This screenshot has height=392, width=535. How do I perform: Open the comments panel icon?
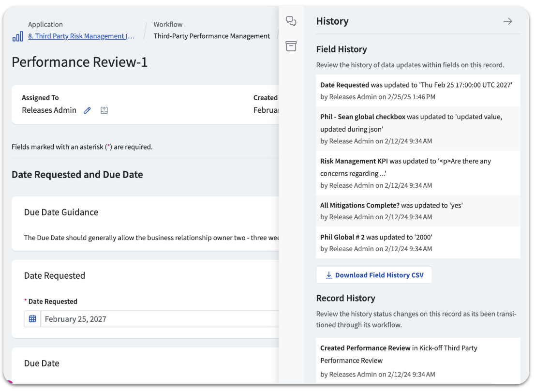pos(291,21)
